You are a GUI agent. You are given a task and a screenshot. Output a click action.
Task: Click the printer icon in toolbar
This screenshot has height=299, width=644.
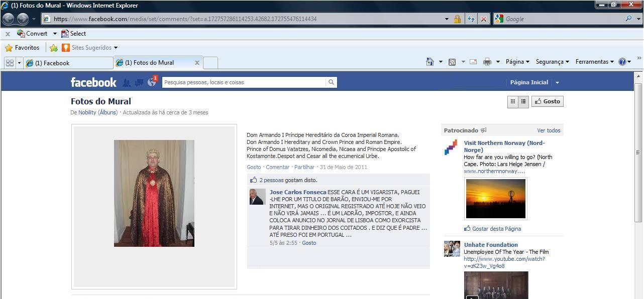pos(487,62)
